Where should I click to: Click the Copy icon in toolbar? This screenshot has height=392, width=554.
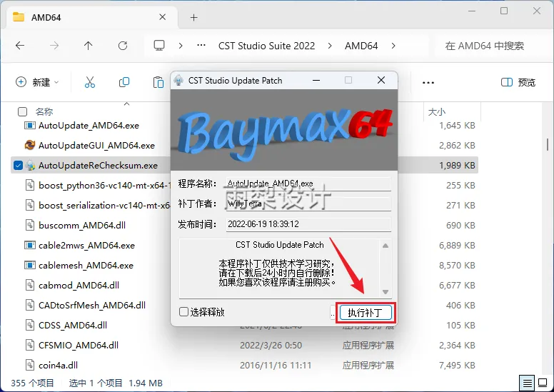pos(124,82)
